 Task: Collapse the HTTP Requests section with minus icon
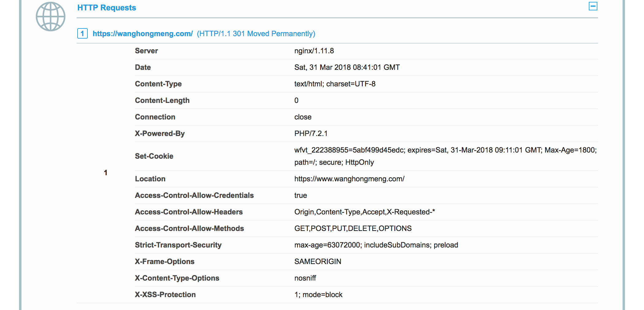coord(593,6)
